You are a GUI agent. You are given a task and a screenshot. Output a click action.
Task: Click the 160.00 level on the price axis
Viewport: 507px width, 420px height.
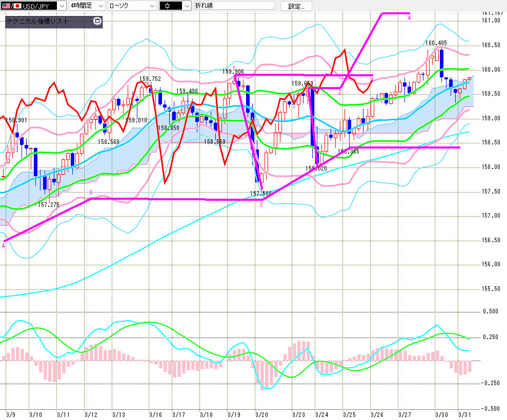(x=491, y=70)
